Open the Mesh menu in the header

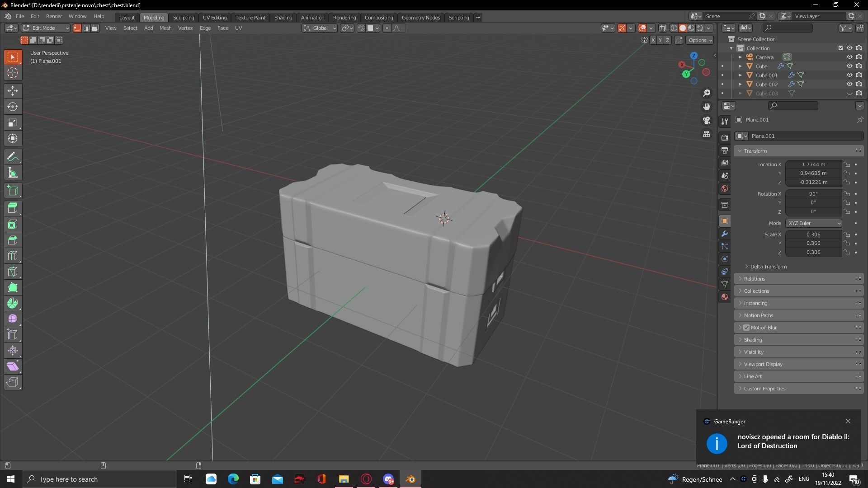165,28
